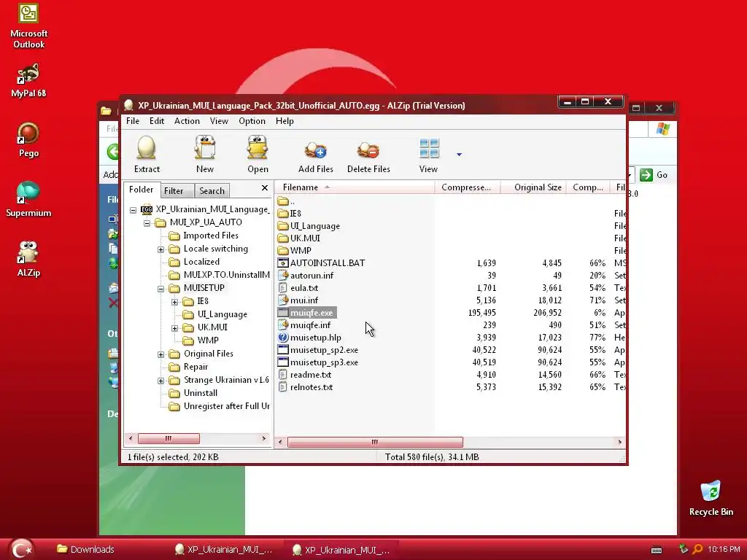Select the eula.txt file icon
Screen dimensions: 747x560
click(x=283, y=287)
